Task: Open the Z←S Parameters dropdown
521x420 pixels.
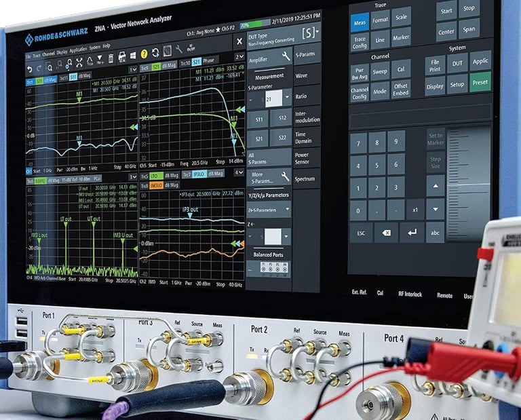Action: (x=269, y=210)
